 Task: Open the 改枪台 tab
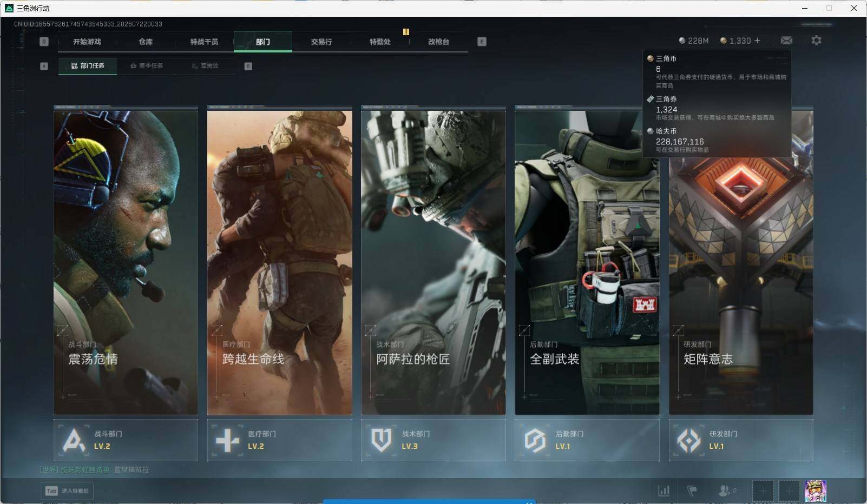(x=438, y=42)
